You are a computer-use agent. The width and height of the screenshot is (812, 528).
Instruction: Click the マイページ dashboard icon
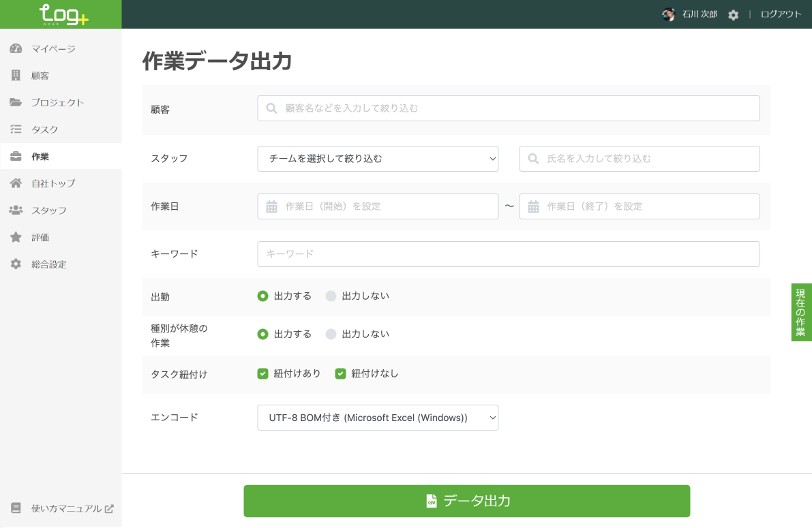16,49
